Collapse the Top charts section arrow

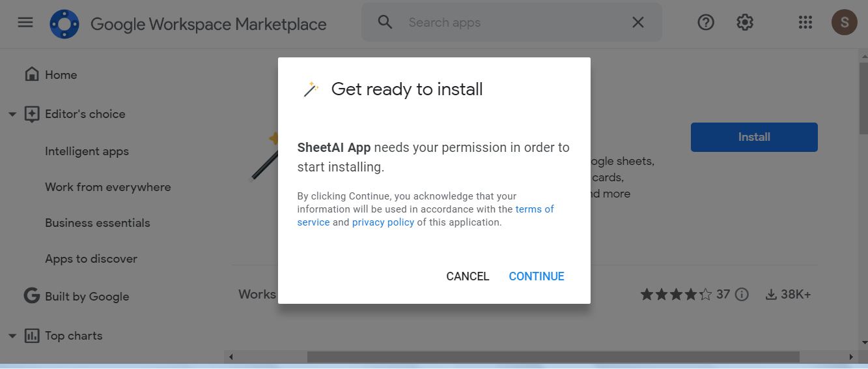tap(12, 336)
